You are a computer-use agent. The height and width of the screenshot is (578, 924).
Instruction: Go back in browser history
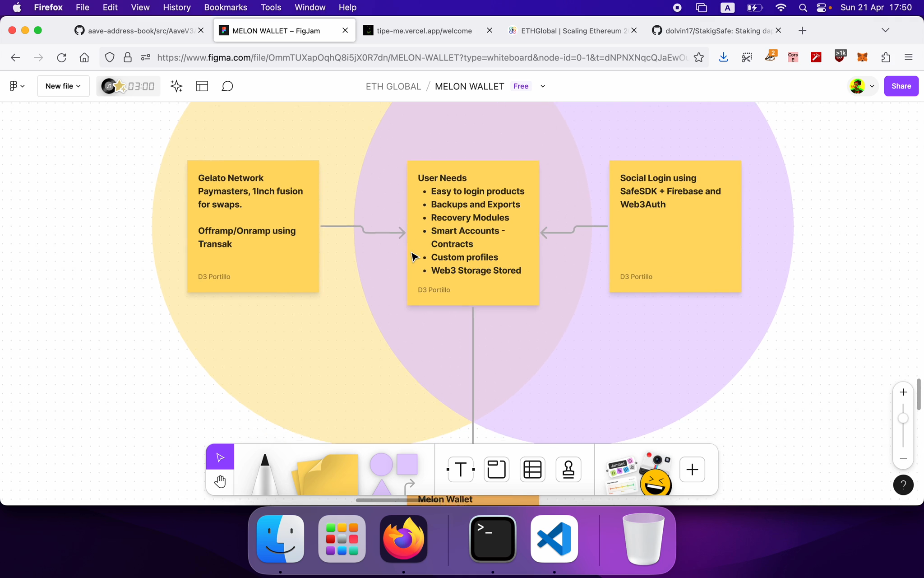coord(15,57)
